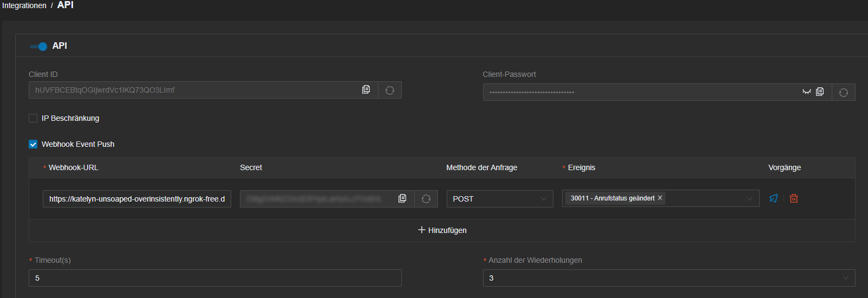This screenshot has width=868, height=298.
Task: Delete the webhook row via trash icon
Action: click(794, 198)
